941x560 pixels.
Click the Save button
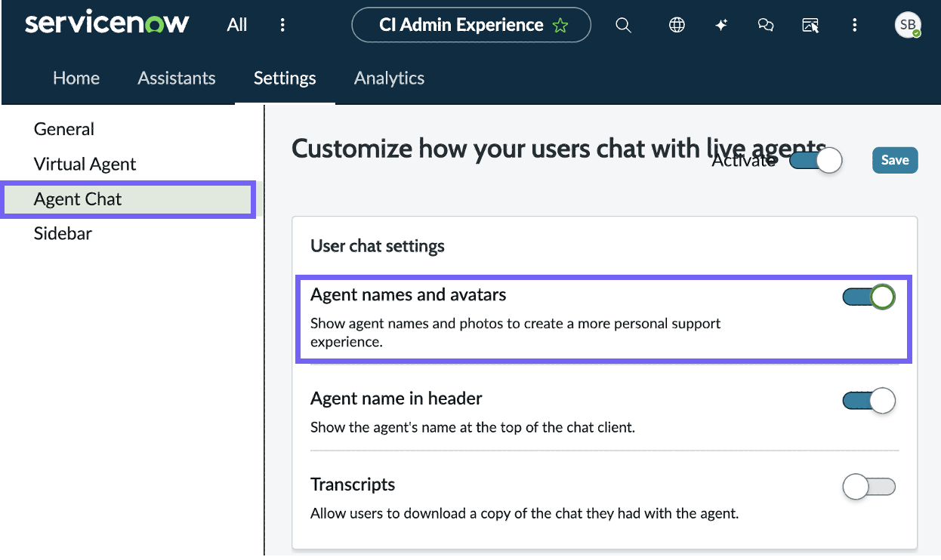[895, 160]
